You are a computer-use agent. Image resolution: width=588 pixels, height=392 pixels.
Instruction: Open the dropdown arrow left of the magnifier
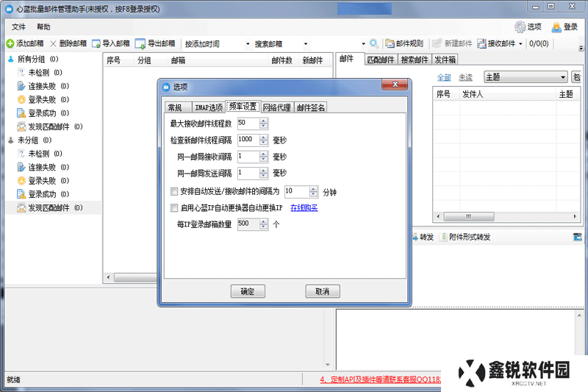(363, 44)
